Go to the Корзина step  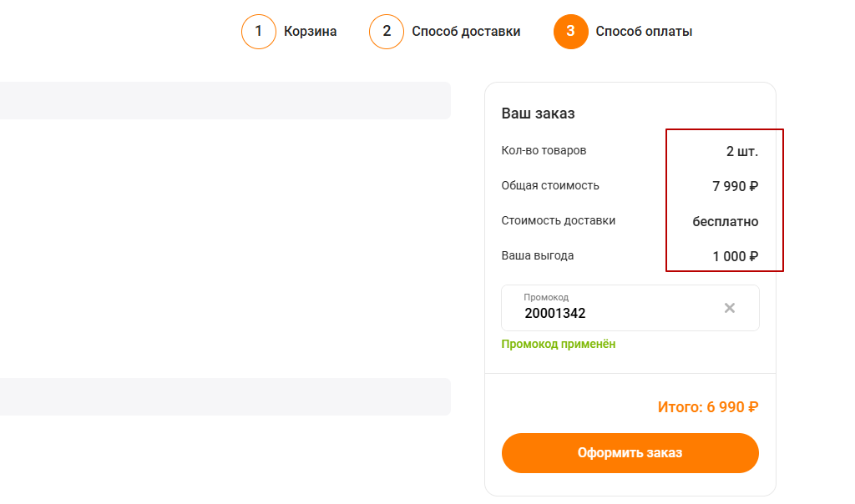pos(310,32)
